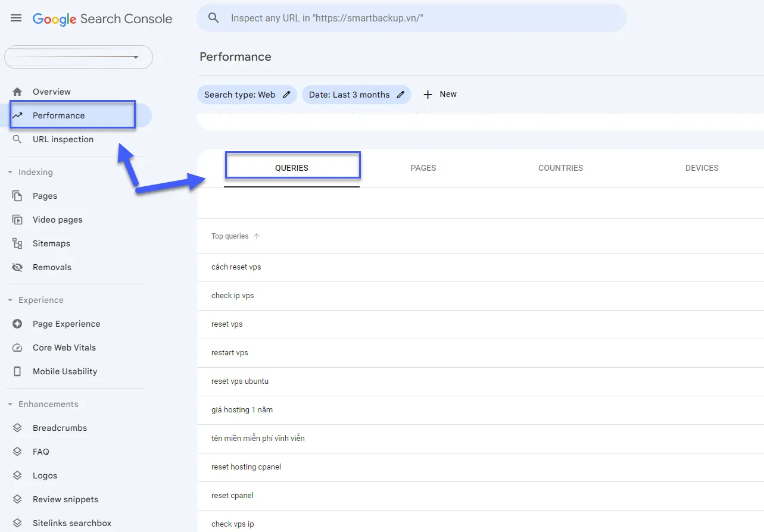This screenshot has width=764, height=532.
Task: Click the URL inspection search field
Action: click(x=411, y=18)
